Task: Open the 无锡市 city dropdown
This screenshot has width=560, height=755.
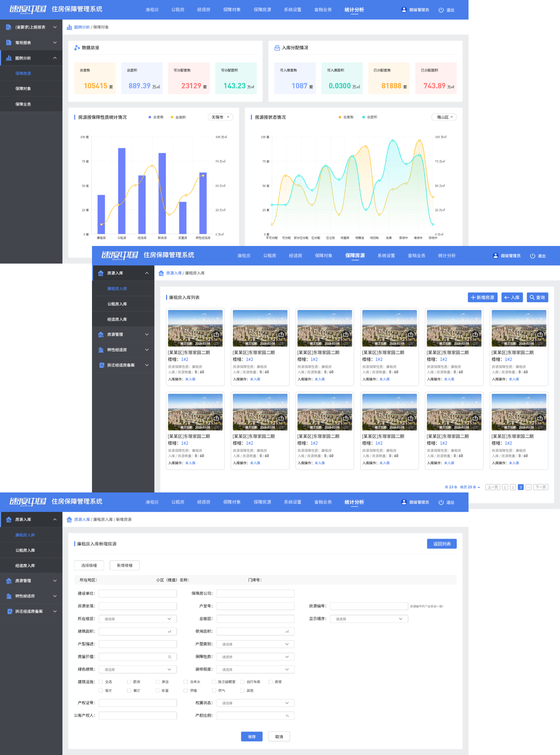Action: pos(220,117)
